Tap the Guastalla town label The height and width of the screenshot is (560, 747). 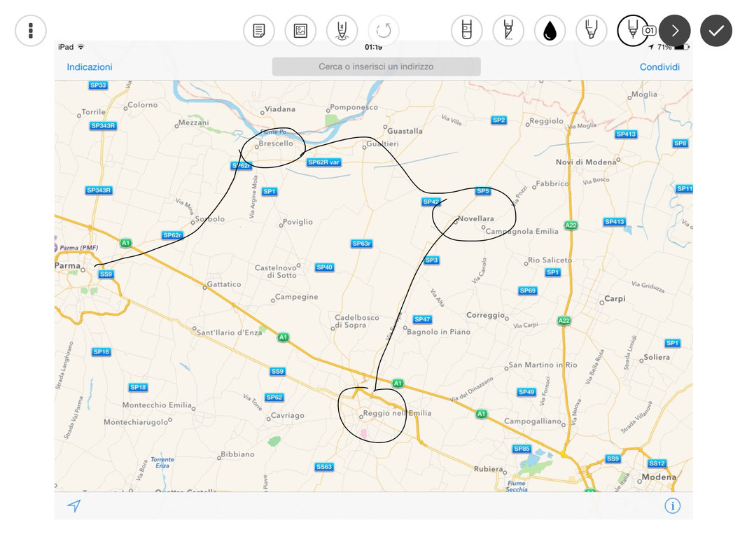pos(405,131)
